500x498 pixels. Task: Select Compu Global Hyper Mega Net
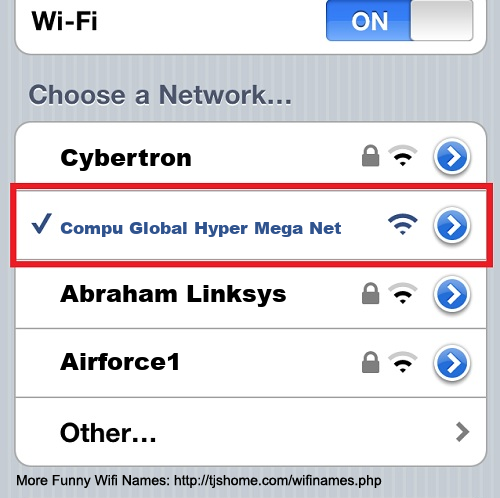click(x=201, y=229)
